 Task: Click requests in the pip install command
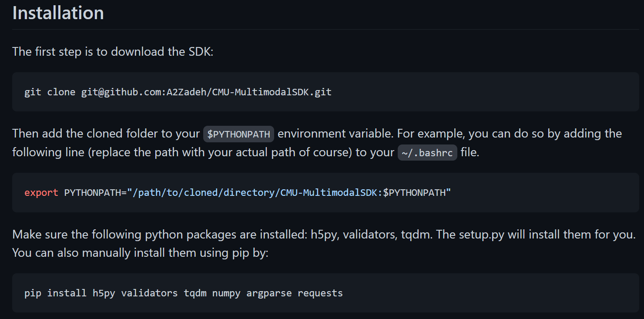[x=320, y=293]
